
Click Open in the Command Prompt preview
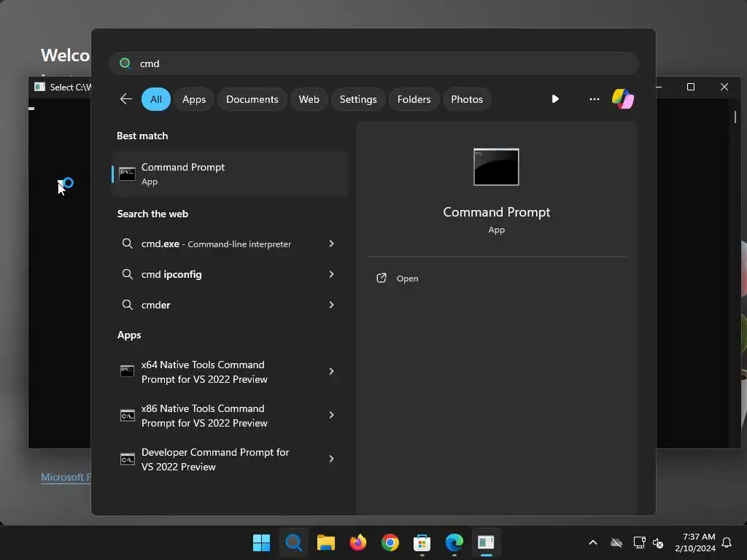point(407,279)
